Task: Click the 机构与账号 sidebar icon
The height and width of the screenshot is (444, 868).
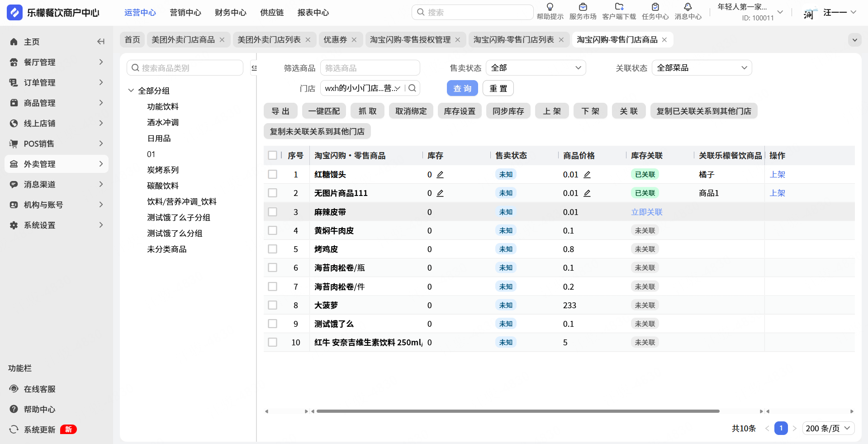Action: 14,205
